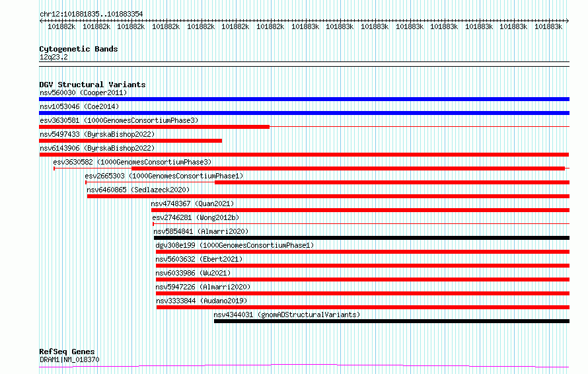Open the nsv4748367 (Quan2021) label
Viewport: 588px width, 374px height.
(x=192, y=204)
